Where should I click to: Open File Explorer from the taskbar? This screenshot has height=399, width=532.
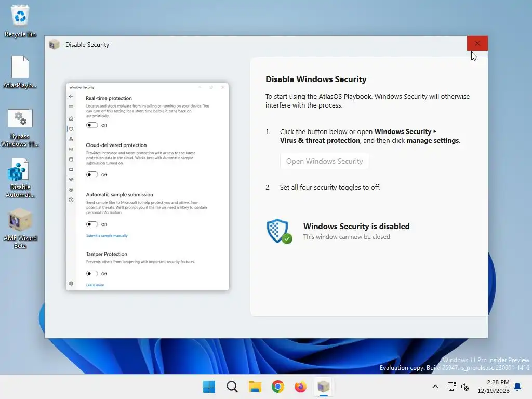click(255, 387)
